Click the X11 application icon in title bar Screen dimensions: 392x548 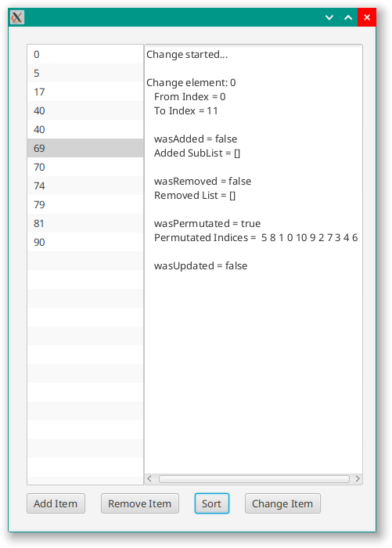(x=16, y=17)
